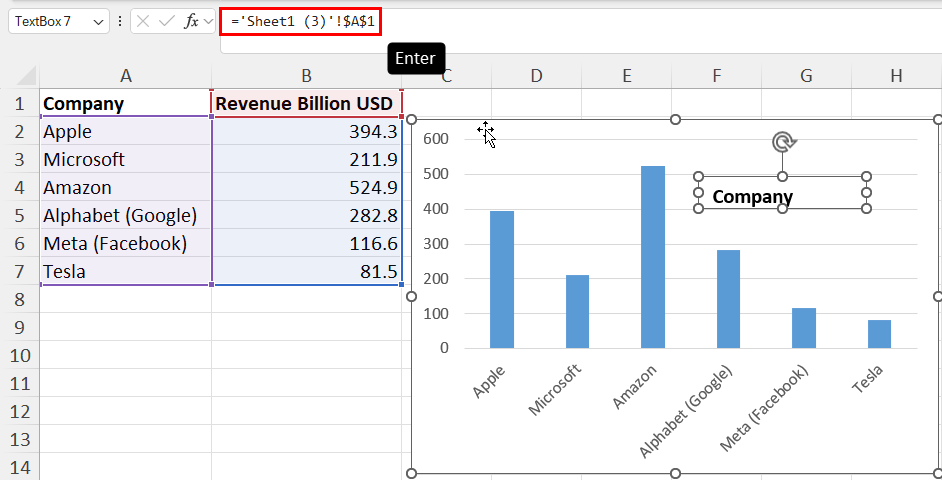Click the 600 label on the vertical axis
942x480 pixels.
pyautogui.click(x=436, y=139)
